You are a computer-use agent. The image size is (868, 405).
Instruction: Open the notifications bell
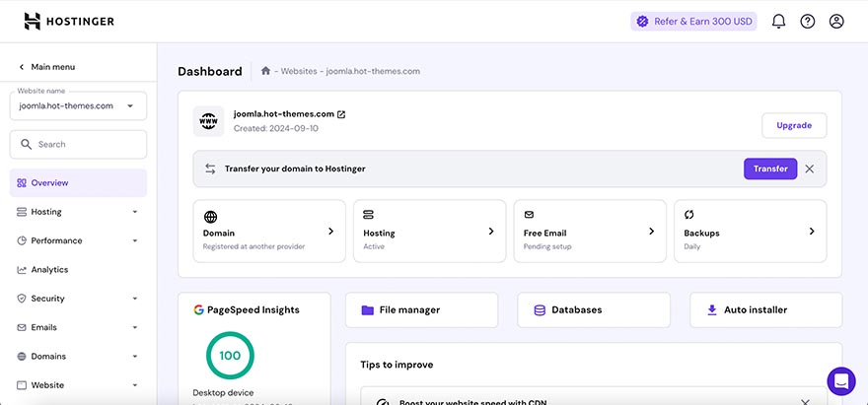coord(778,22)
